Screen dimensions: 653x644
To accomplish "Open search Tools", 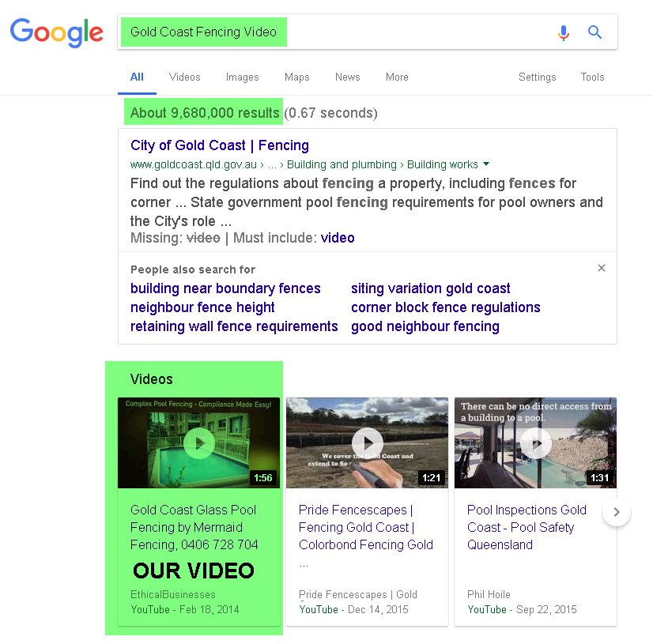I will coord(593,77).
